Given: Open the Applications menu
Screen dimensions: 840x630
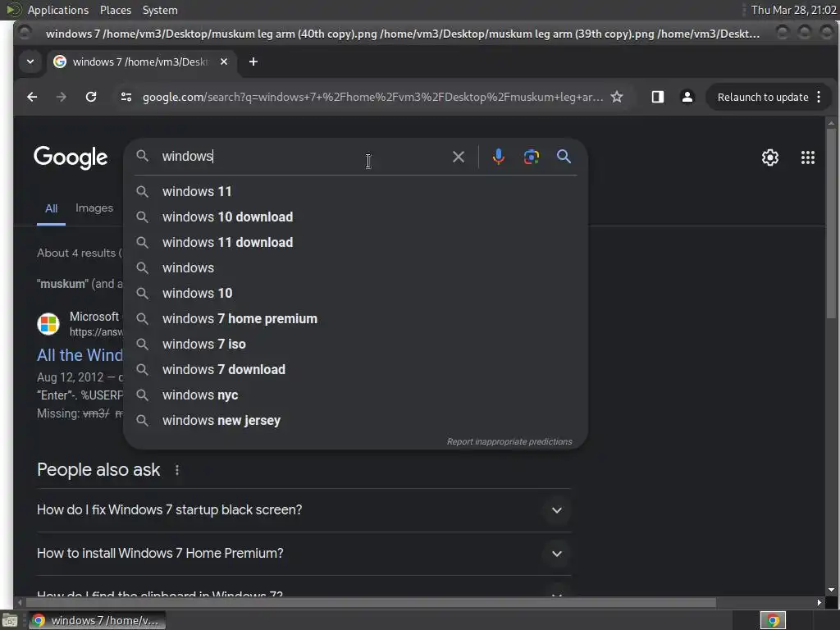Looking at the screenshot, I should pos(58,10).
